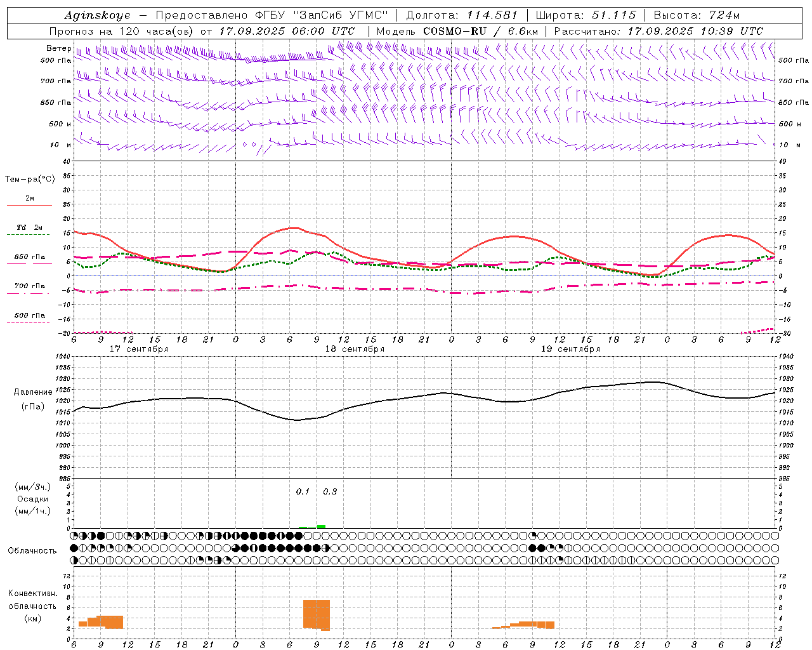Click the precipitation value 0.3
Viewport: 812px width, 650px height.
pyautogui.click(x=330, y=492)
